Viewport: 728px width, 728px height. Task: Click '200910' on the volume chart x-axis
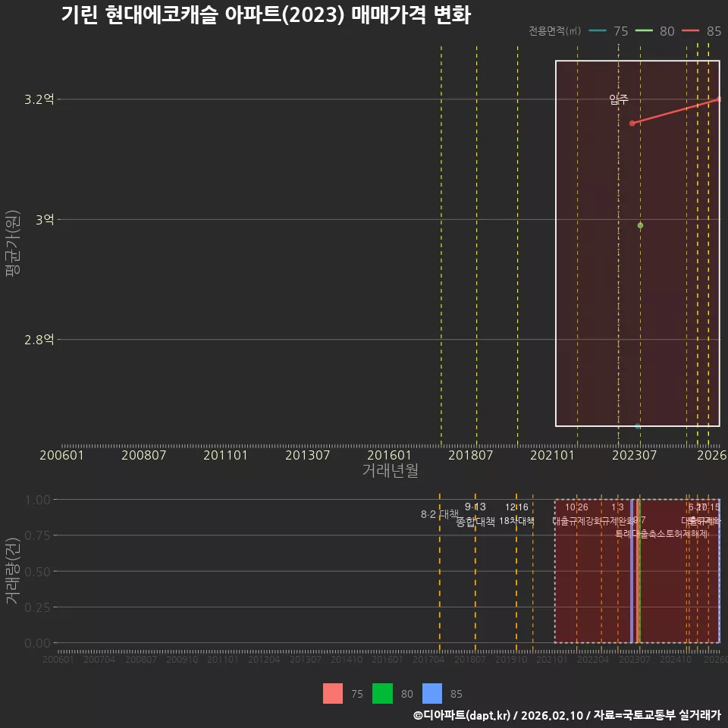click(x=182, y=659)
